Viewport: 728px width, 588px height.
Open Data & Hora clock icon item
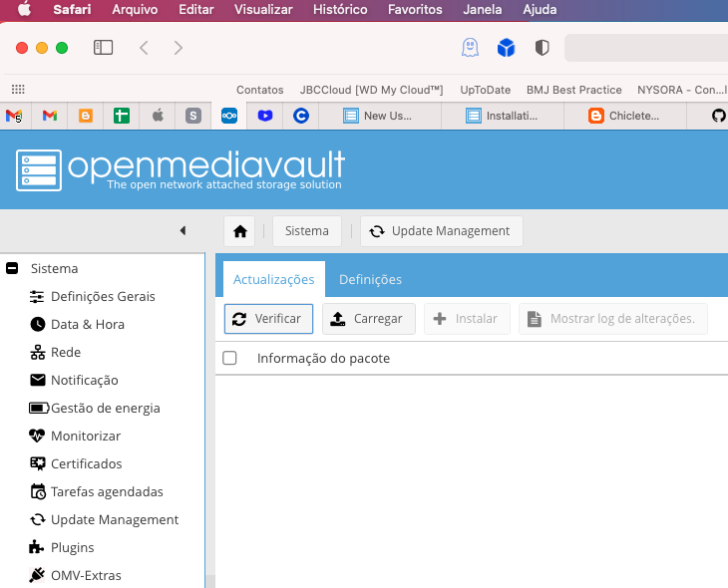click(87, 324)
